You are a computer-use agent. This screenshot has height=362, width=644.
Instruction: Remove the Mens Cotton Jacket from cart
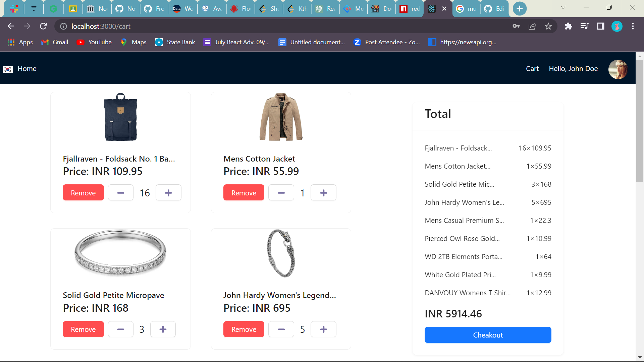point(244,192)
